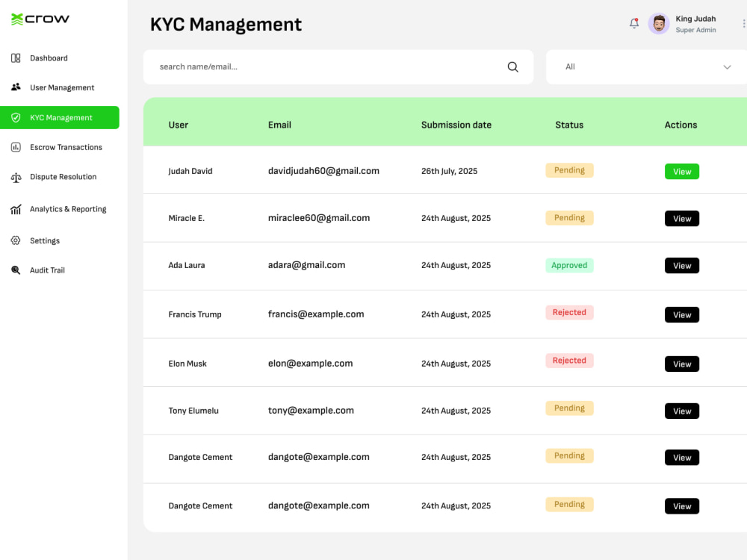Open User Management via its people icon
The height and width of the screenshot is (560, 747).
pyautogui.click(x=16, y=87)
